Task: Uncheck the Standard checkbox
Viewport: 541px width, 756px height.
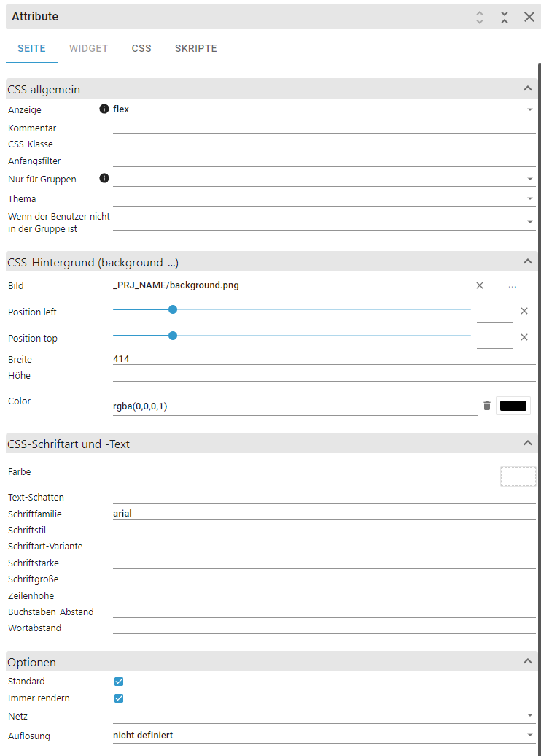Action: (x=119, y=682)
